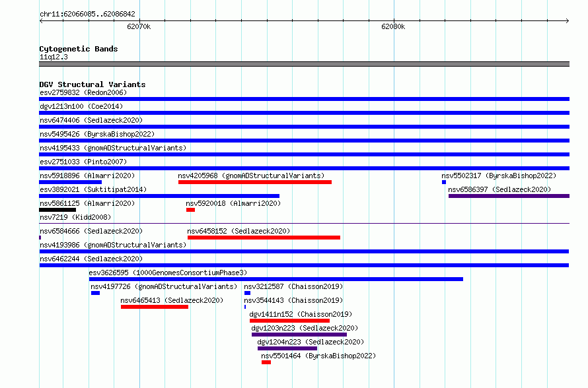Click the 62080k ruler position marker
Image resolution: width=588 pixels, height=388 pixels.
click(393, 26)
